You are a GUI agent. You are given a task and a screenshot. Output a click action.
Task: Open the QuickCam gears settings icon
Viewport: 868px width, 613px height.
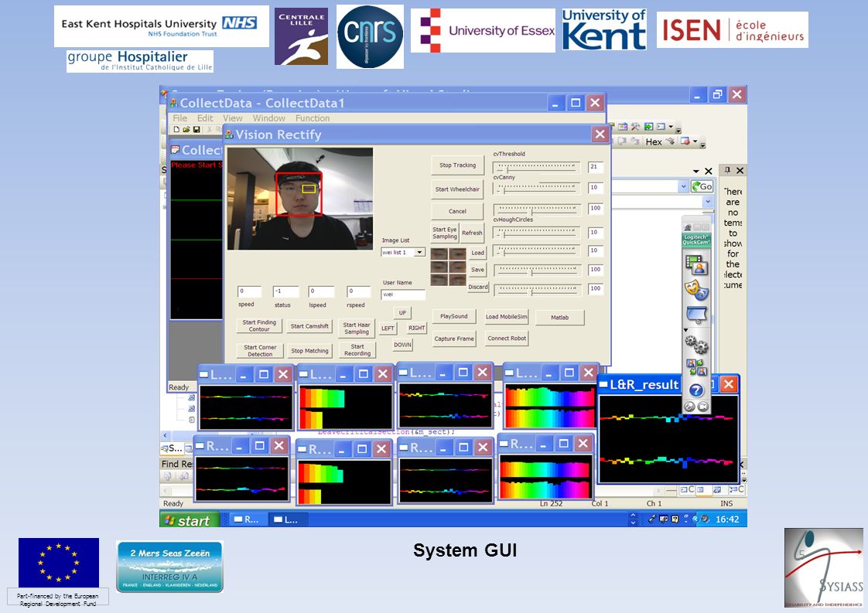point(696,344)
